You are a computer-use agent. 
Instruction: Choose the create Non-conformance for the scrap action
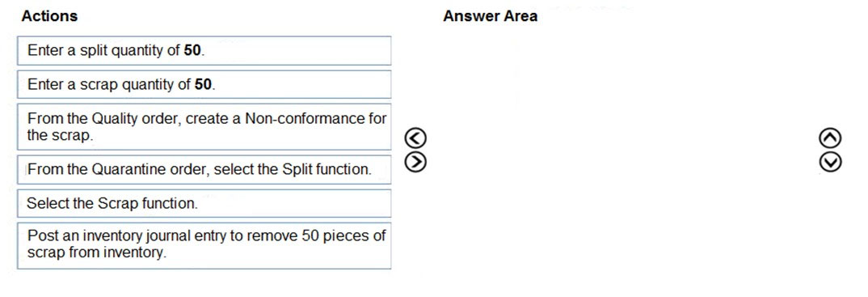point(204,126)
